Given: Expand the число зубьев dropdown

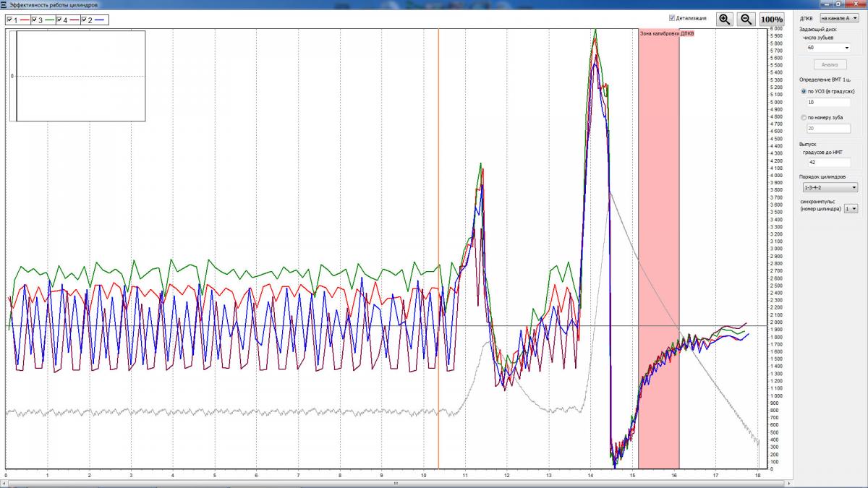Looking at the screenshot, I should pyautogui.click(x=828, y=47).
